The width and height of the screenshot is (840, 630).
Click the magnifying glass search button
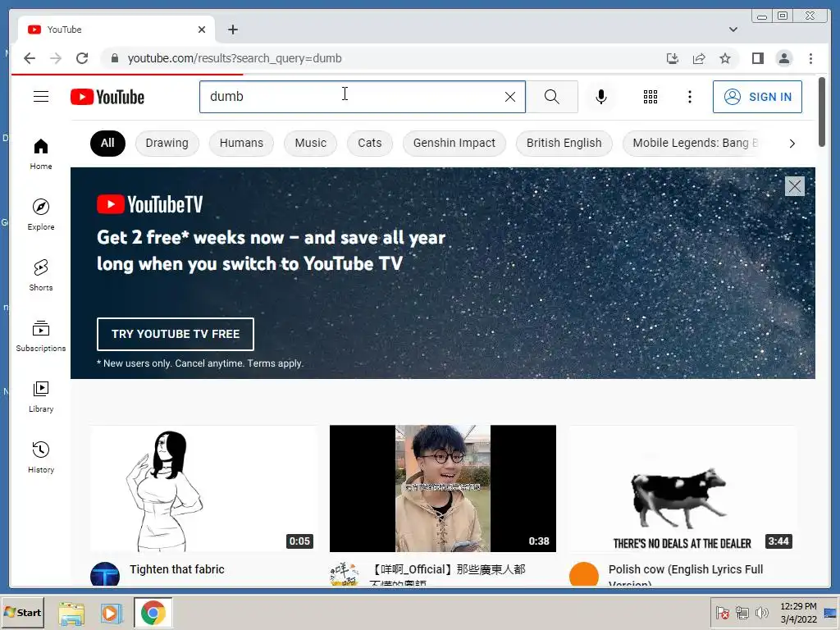(552, 97)
